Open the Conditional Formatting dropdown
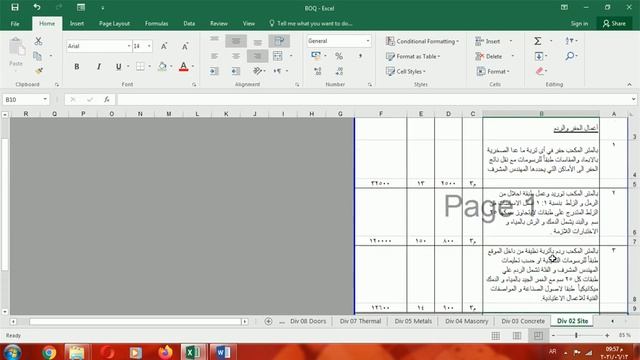The height and width of the screenshot is (360, 640). coord(422,41)
